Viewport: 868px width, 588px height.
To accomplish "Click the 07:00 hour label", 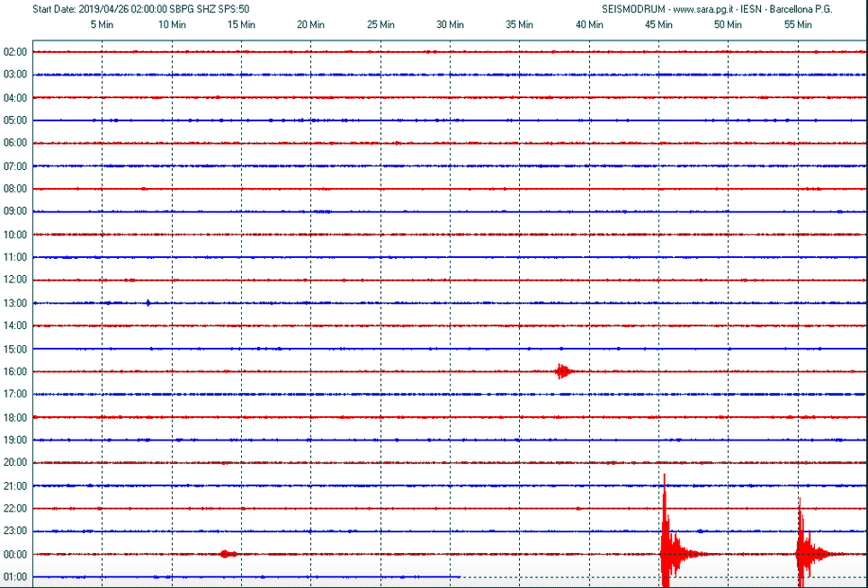I will [15, 166].
